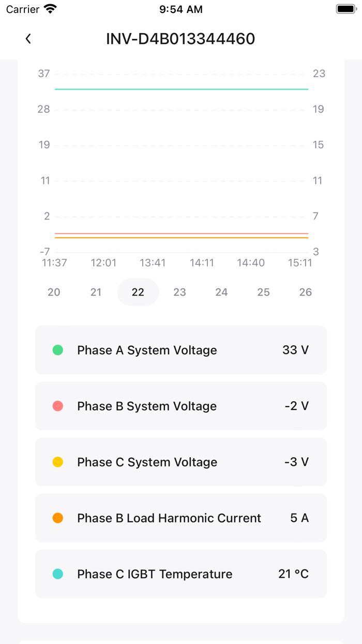Tap the back chevron to return
Viewport: 362px width, 644px height.
[28, 38]
